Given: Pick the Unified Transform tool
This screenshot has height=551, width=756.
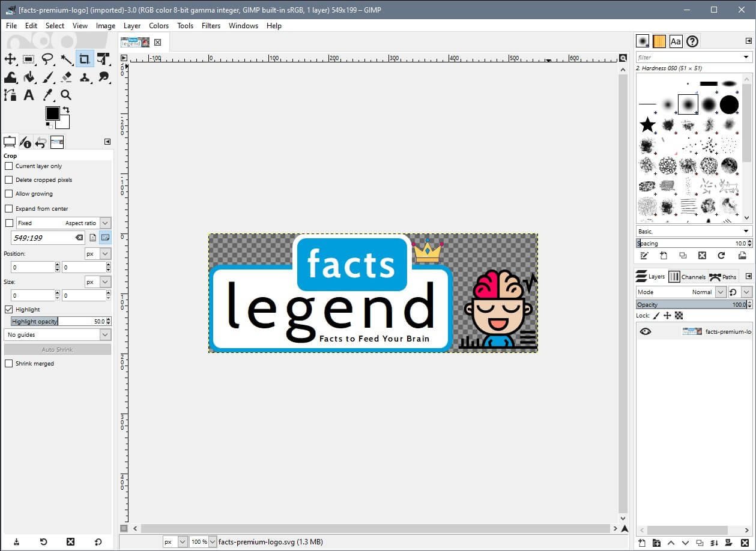Looking at the screenshot, I should pyautogui.click(x=103, y=59).
